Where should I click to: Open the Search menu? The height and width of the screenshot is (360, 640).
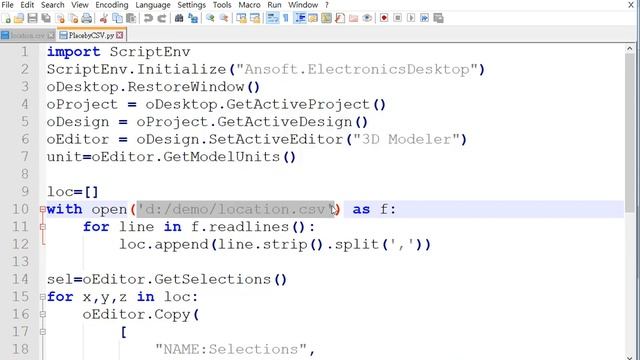53,5
